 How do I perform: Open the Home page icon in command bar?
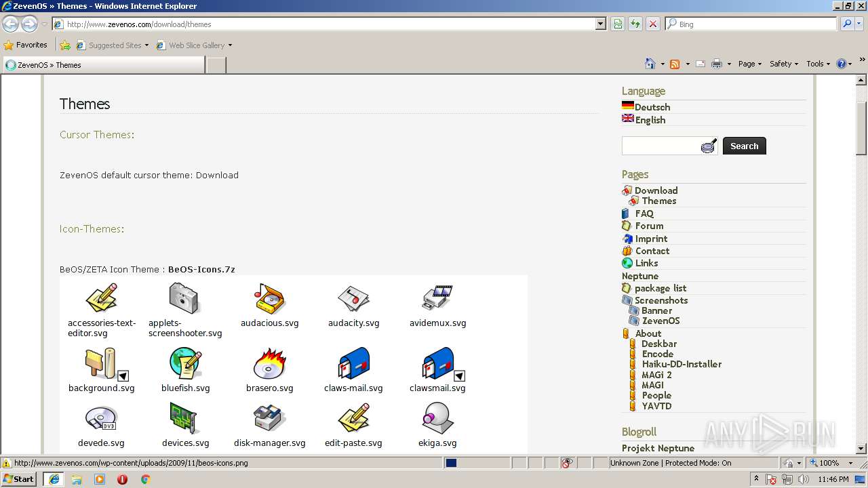[650, 64]
